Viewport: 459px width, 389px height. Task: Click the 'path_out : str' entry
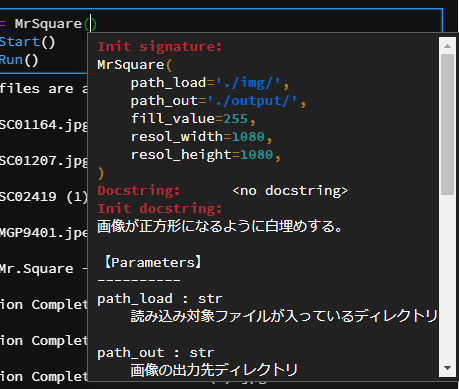click(x=156, y=353)
